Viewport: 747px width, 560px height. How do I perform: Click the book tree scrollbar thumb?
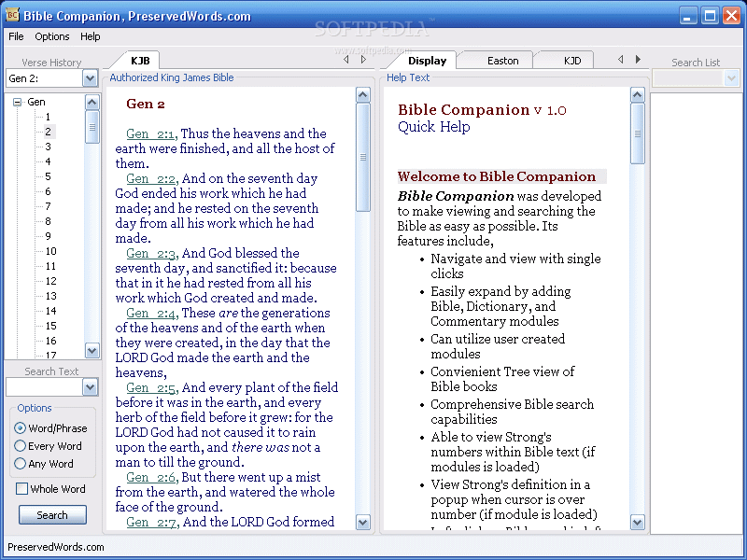tap(92, 127)
